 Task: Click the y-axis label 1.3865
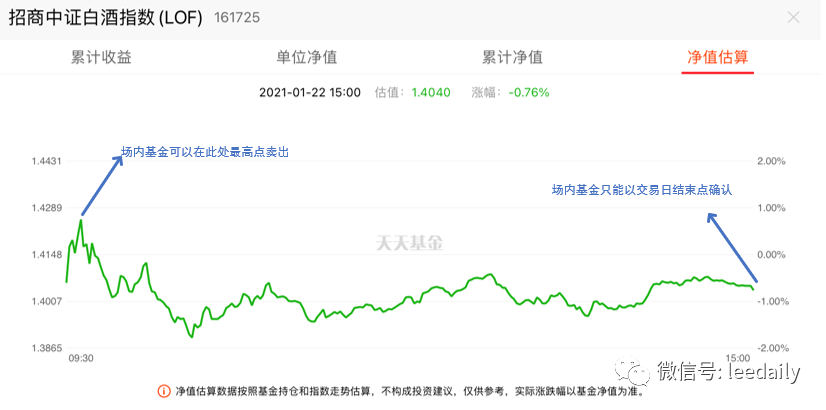coord(47,348)
